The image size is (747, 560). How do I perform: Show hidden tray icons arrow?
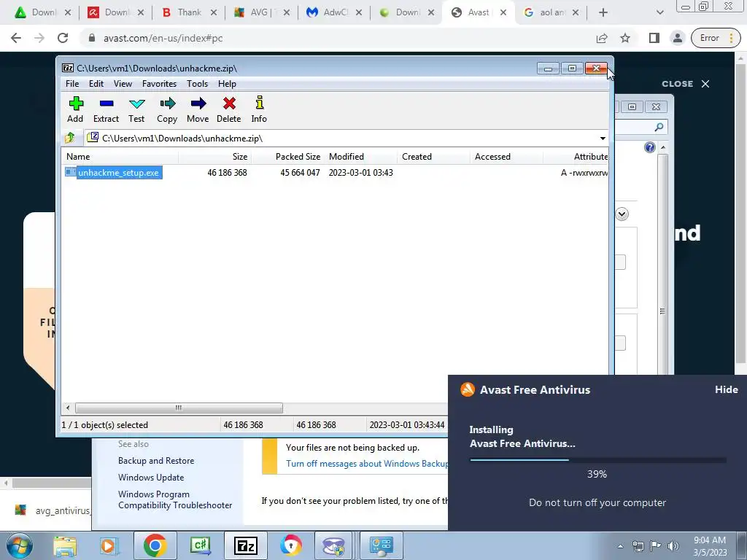620,546
